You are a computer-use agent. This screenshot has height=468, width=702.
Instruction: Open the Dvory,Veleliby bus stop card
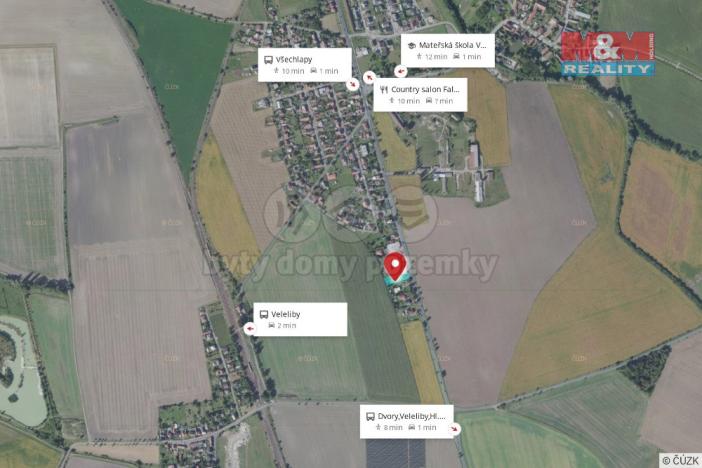coord(407,422)
